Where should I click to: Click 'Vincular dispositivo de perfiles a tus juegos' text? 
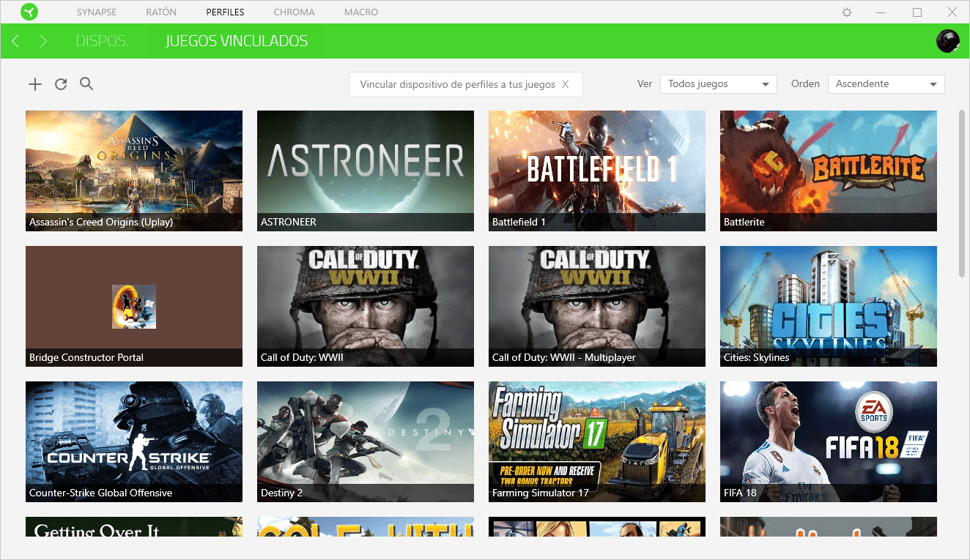coord(458,84)
